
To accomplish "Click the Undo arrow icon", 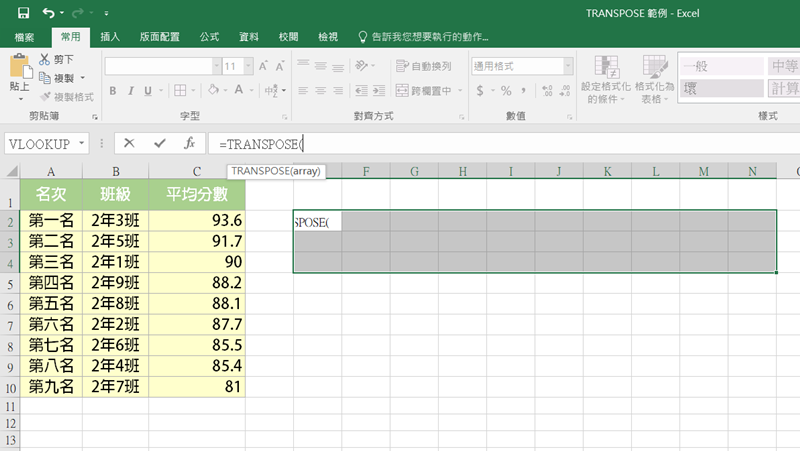I will (x=48, y=14).
